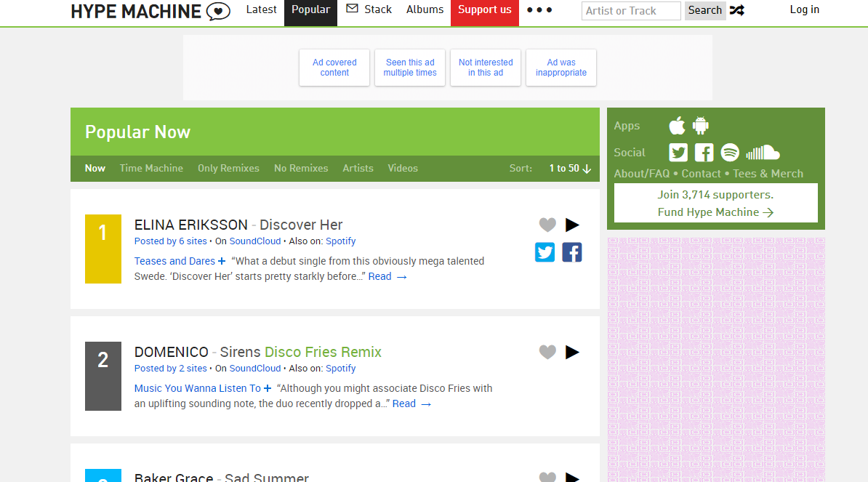Favorite Baker Grace's Sad Summer track

[547, 477]
